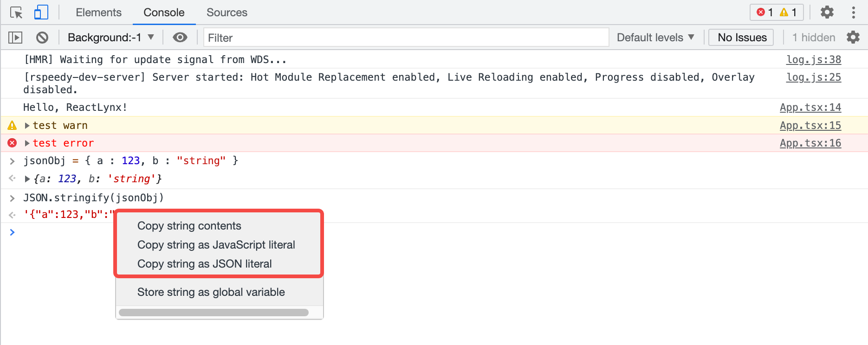Viewport: 868px width, 345px height.
Task: Click the stringified output '{"a":123,"b":' text
Action: tap(69, 215)
